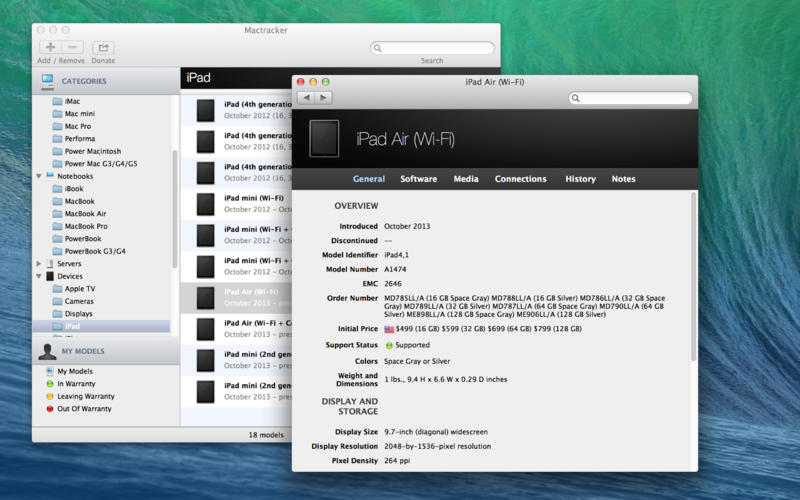The height and width of the screenshot is (500, 800).
Task: Focus the Mactracker window search field
Action: click(432, 48)
